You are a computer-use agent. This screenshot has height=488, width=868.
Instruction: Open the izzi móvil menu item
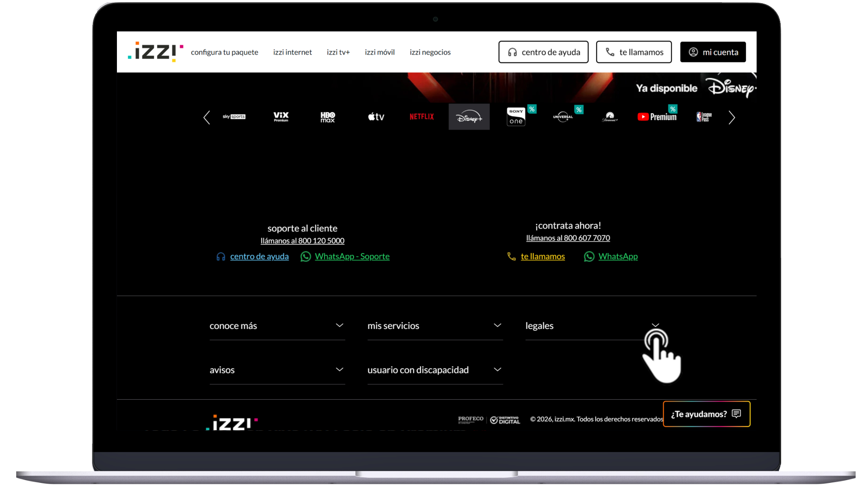pos(380,52)
